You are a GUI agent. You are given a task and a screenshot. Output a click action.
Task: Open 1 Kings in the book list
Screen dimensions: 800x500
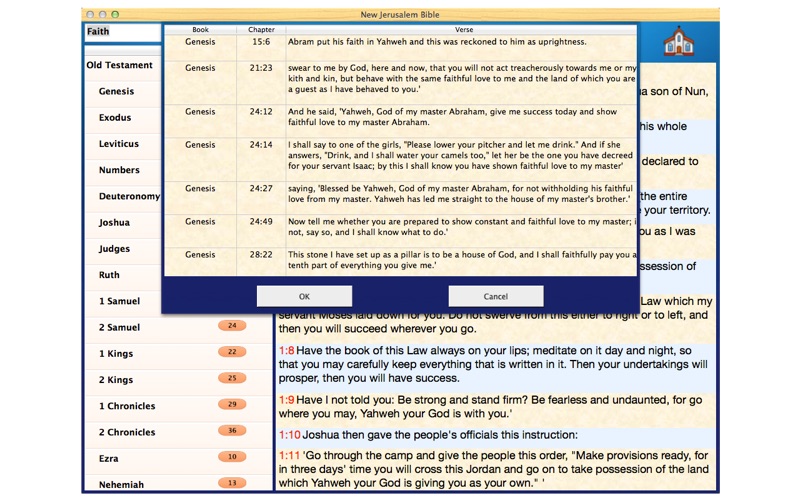pos(116,354)
